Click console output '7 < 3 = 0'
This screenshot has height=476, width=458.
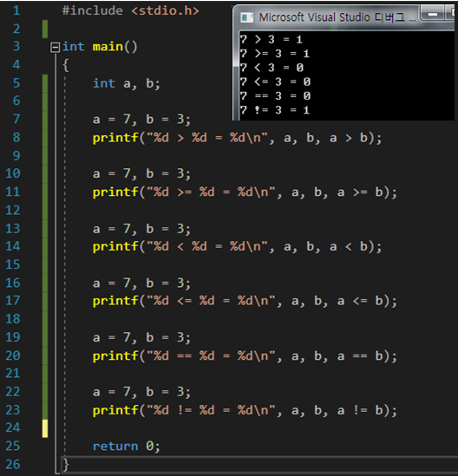point(272,68)
